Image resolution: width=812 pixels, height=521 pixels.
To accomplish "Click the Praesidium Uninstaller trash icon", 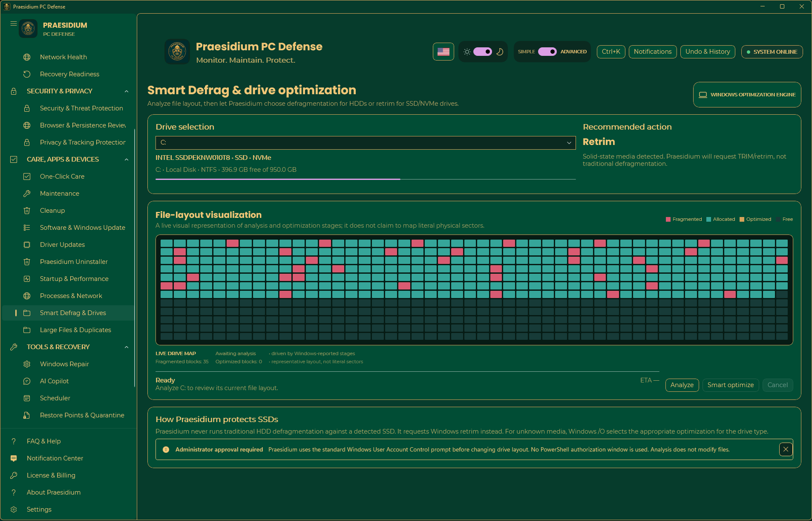I will point(27,262).
